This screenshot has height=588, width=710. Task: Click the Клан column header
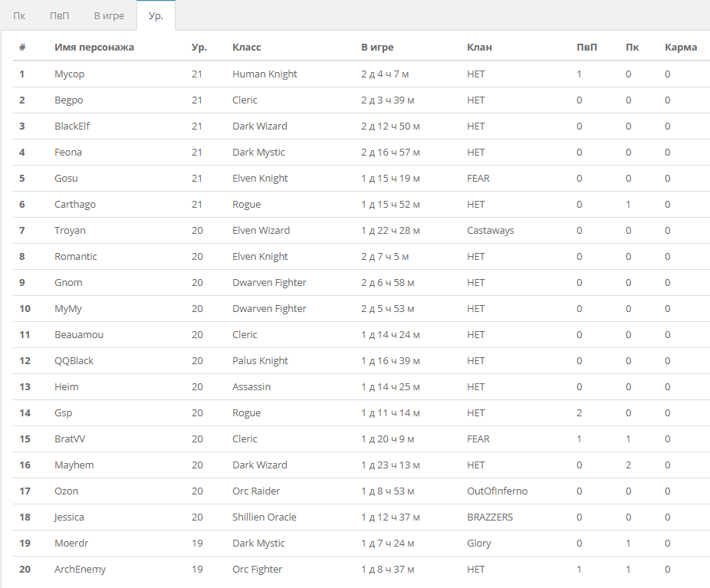click(479, 47)
